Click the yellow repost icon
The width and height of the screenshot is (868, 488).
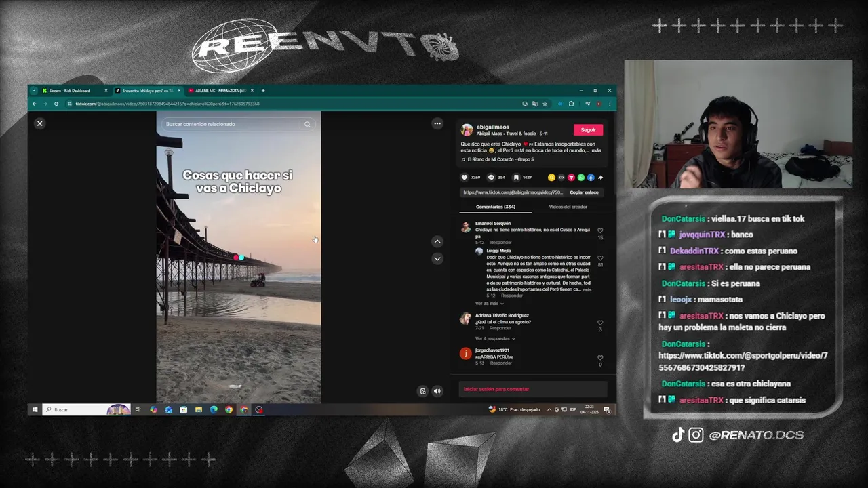tap(551, 178)
